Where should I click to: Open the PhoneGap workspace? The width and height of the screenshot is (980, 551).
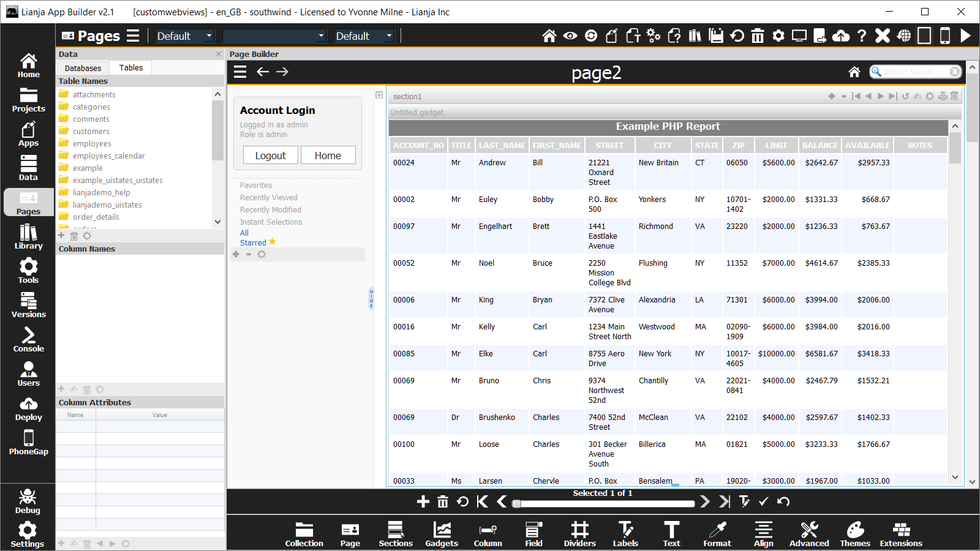(x=28, y=442)
